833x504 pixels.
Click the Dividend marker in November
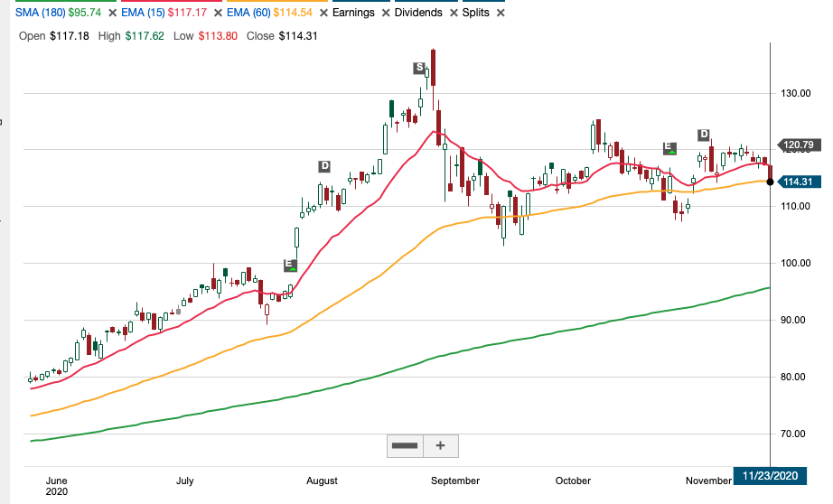tap(704, 135)
